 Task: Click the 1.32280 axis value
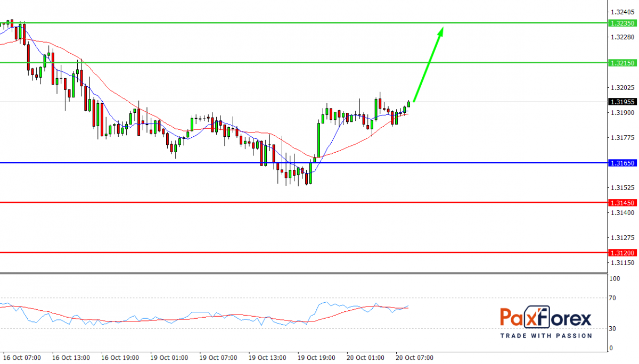point(622,37)
